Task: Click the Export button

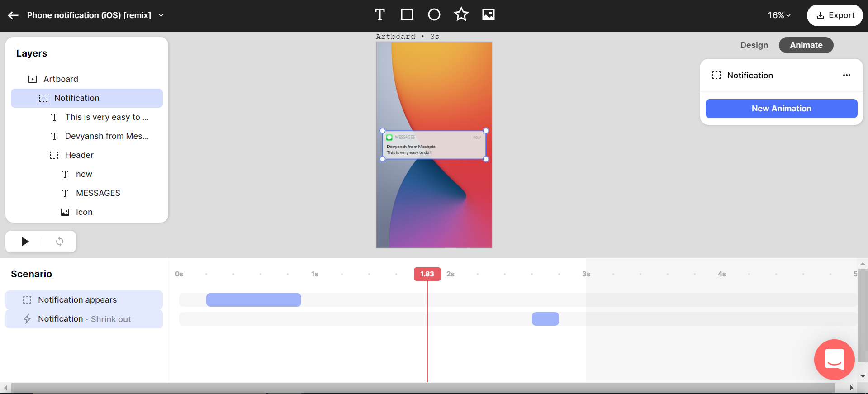Action: 835,15
